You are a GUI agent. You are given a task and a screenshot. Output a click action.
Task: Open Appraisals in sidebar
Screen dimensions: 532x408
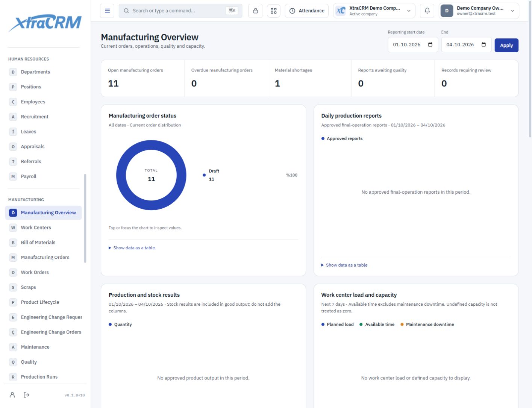click(x=44, y=147)
